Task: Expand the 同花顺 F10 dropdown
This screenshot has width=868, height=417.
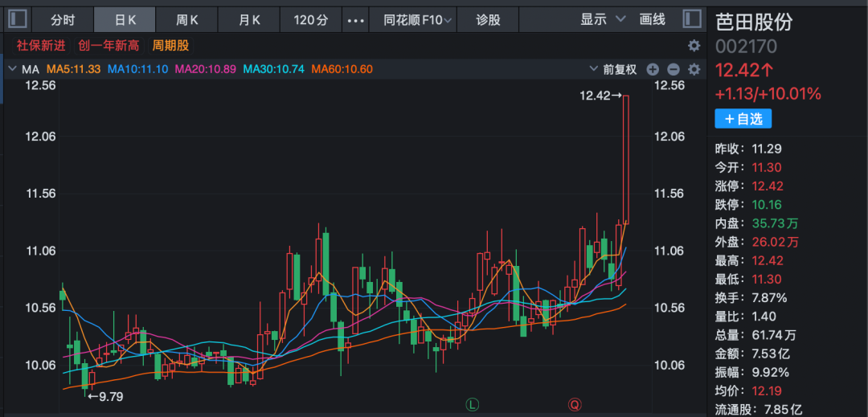Action: 417,20
